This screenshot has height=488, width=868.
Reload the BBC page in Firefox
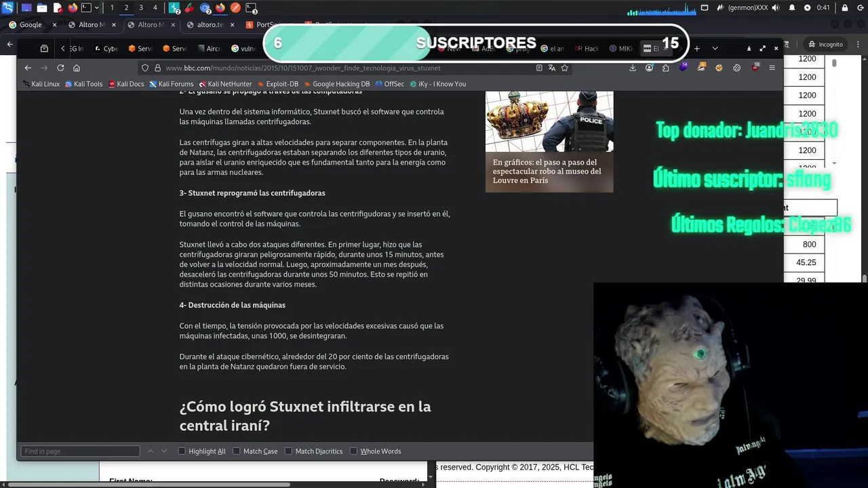pos(60,68)
